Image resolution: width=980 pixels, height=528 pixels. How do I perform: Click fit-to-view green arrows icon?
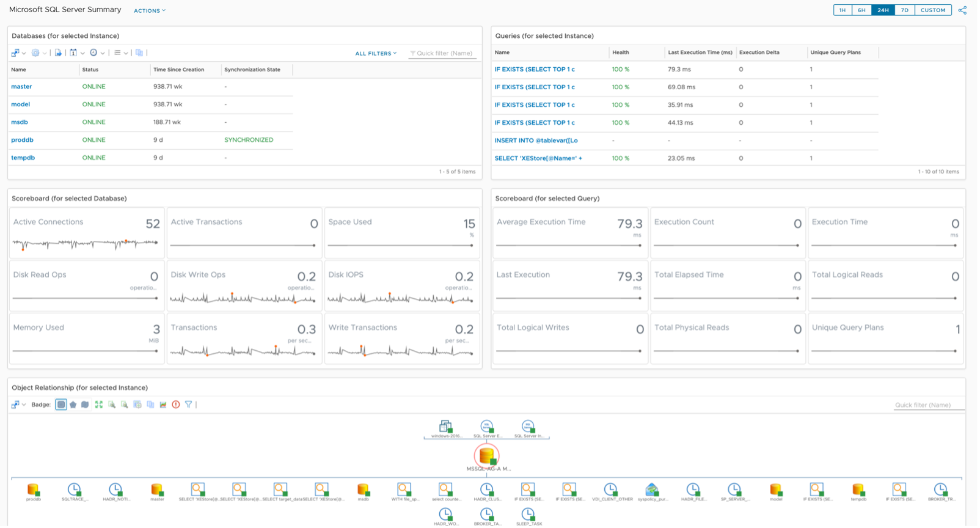[99, 405]
